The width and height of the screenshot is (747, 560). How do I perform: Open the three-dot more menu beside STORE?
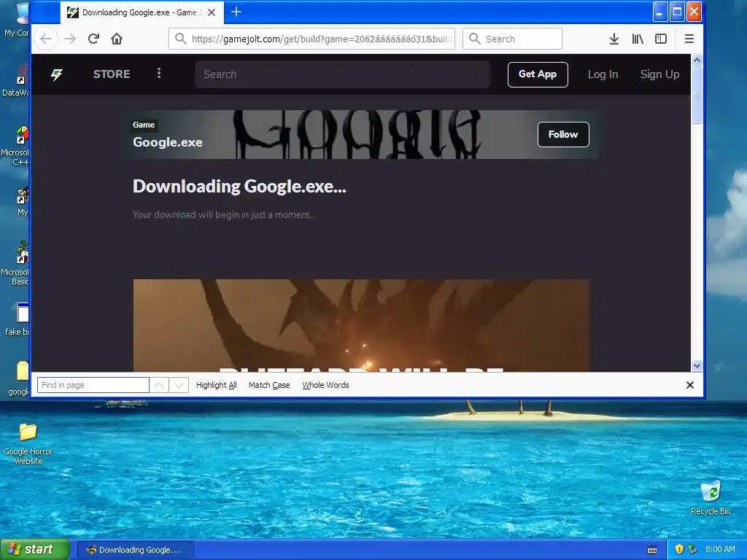click(x=159, y=74)
